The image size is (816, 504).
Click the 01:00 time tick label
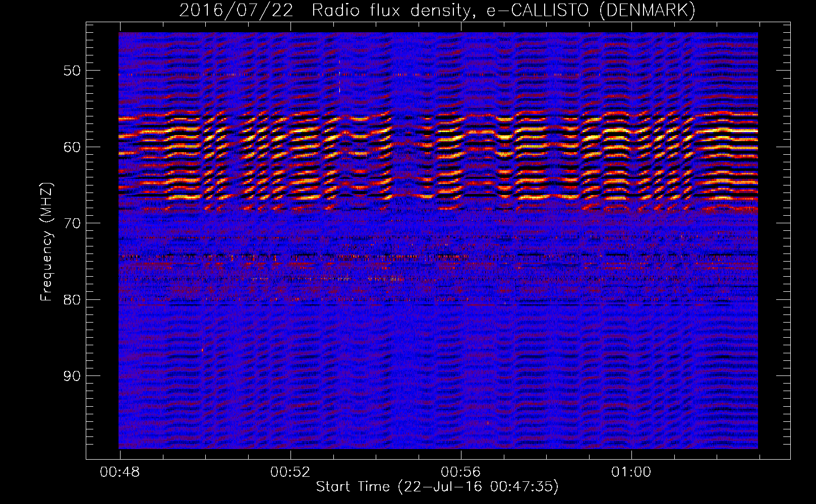[631, 472]
